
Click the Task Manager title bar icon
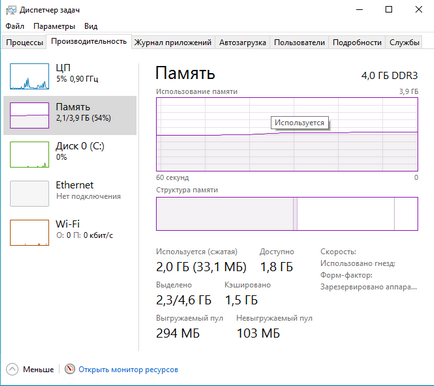coord(11,10)
